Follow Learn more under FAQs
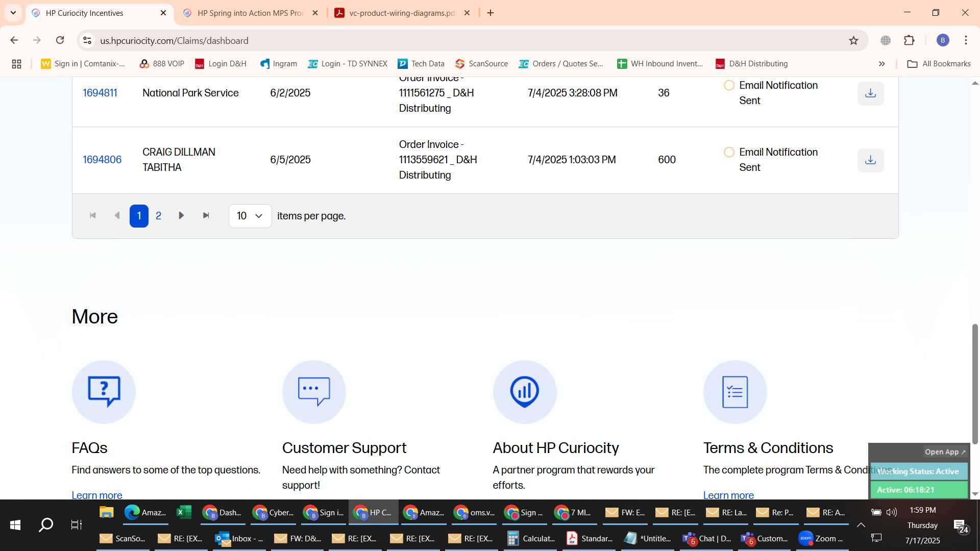The image size is (980, 551). 97,495
